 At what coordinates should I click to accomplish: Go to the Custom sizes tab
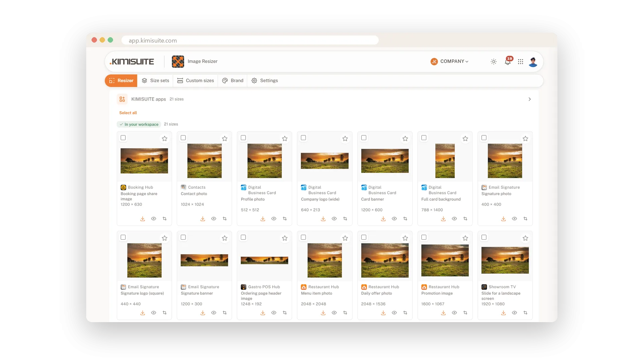pos(196,81)
